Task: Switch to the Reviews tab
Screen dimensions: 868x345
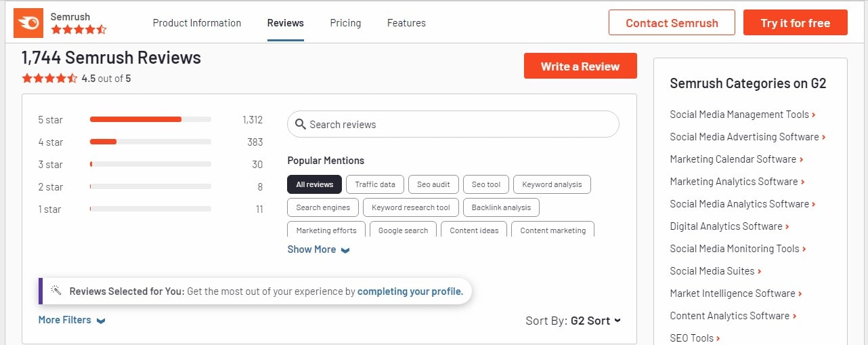Action: point(286,23)
